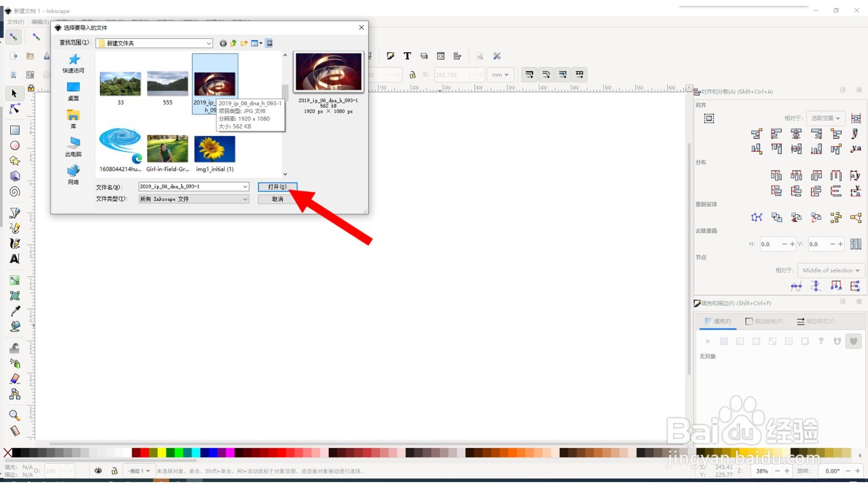Screen dimensions: 868x488
Task: Switch to Stroke paint tab
Action: pos(764,322)
